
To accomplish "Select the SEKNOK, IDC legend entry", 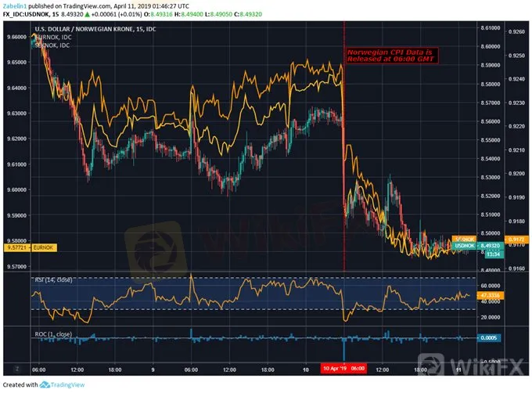I will pyautogui.click(x=52, y=45).
